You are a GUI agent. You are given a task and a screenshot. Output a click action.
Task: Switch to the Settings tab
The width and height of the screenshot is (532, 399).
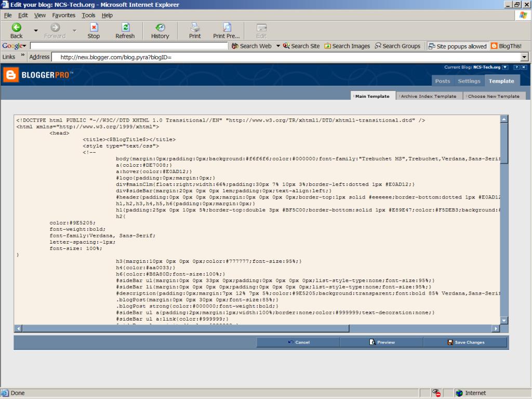pyautogui.click(x=469, y=81)
